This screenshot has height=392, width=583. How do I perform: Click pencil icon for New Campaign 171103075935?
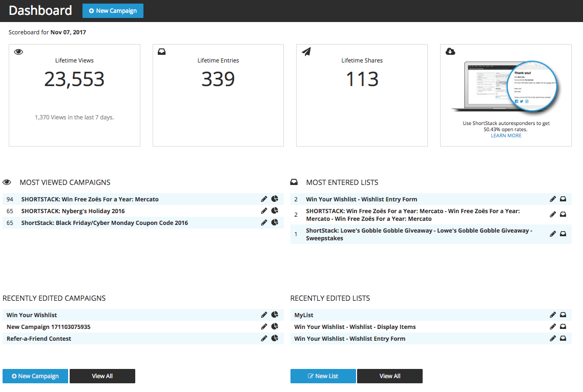pyautogui.click(x=264, y=326)
